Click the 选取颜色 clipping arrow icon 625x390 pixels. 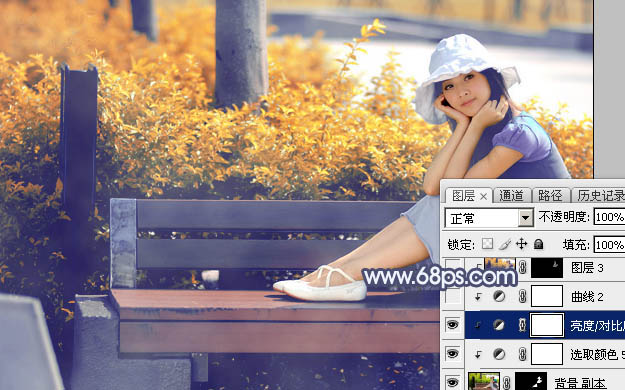[x=478, y=354]
